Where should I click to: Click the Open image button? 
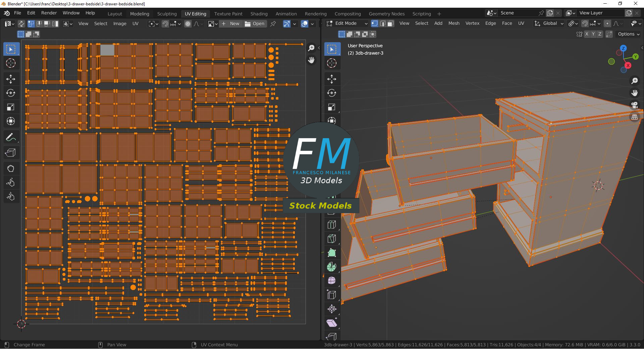coord(255,24)
